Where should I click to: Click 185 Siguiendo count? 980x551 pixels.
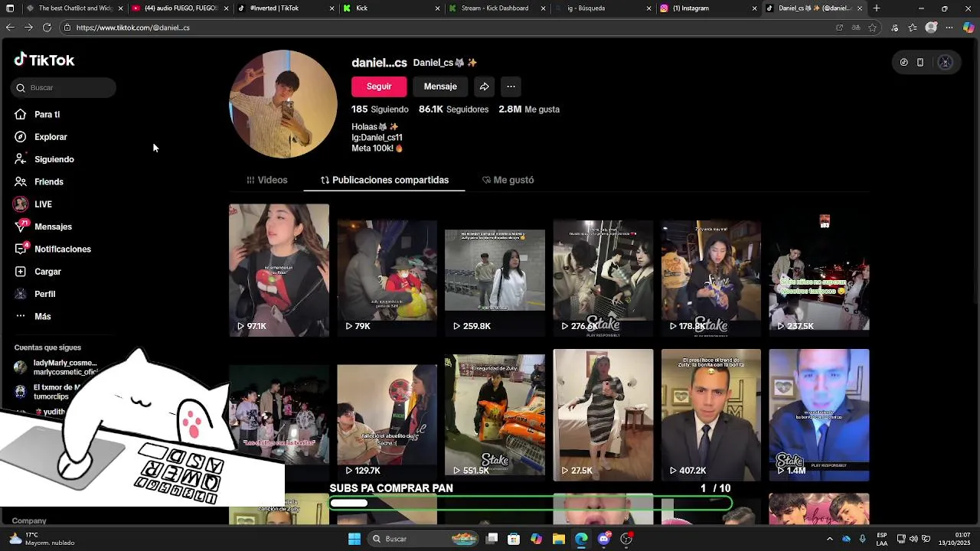pyautogui.click(x=380, y=109)
